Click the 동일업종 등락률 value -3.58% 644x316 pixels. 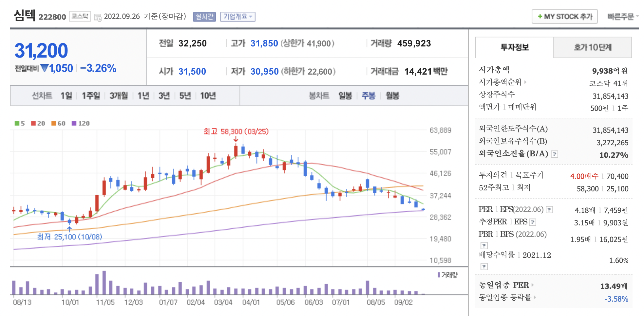[x=616, y=299]
